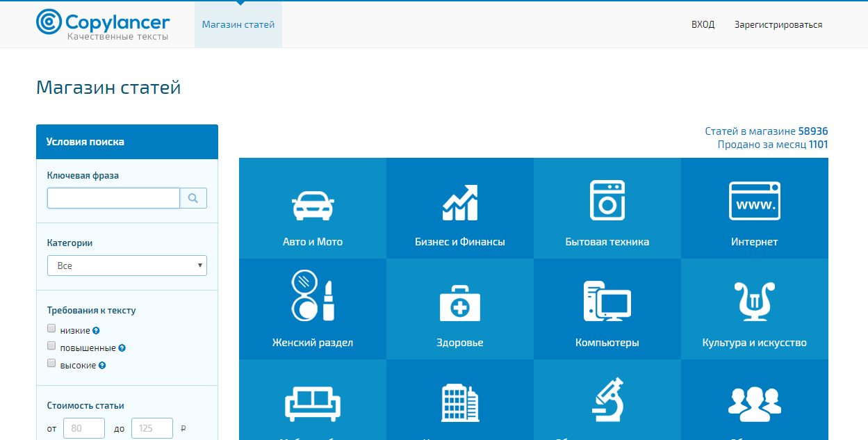
Task: Click the first-aid kit Здоровье icon
Action: pos(460,304)
